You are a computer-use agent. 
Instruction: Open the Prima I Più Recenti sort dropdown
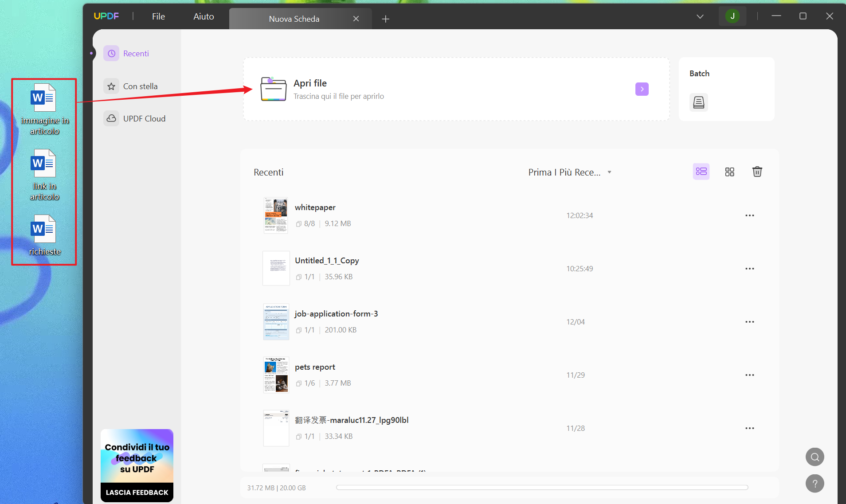(x=570, y=172)
